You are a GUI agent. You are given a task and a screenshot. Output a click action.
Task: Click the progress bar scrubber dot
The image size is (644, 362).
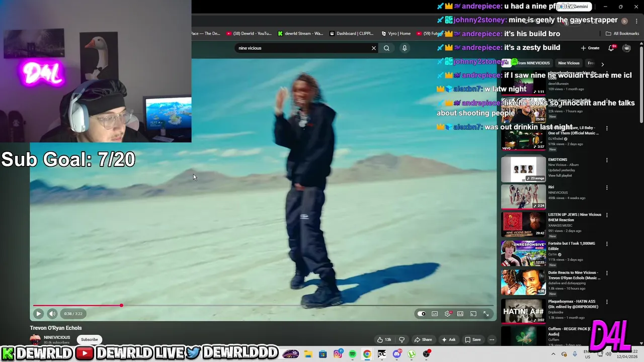pos(121,305)
